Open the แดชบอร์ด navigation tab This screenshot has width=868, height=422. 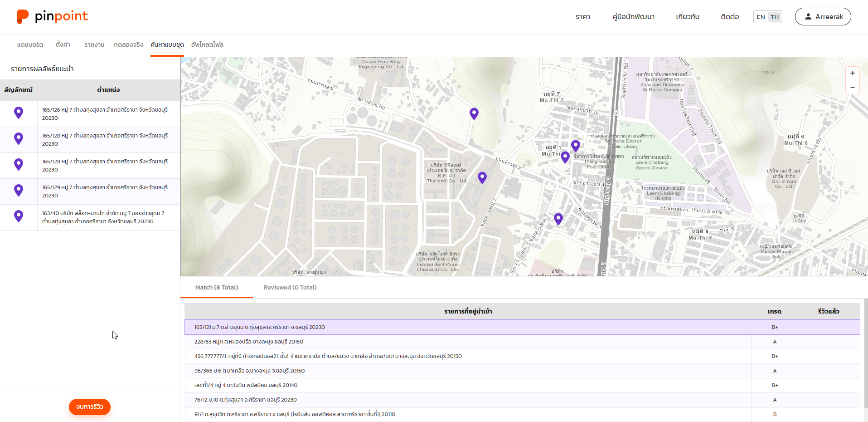pos(30,44)
